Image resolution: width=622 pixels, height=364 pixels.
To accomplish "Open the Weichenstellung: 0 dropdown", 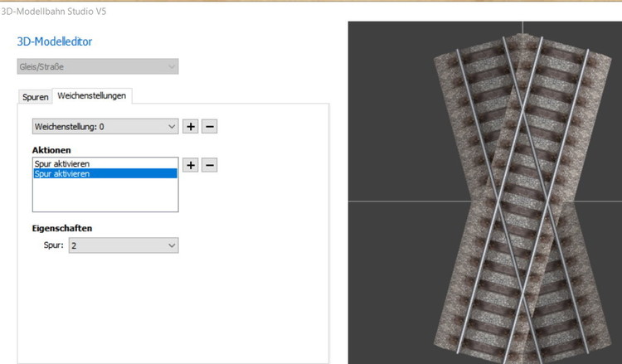I will [105, 127].
